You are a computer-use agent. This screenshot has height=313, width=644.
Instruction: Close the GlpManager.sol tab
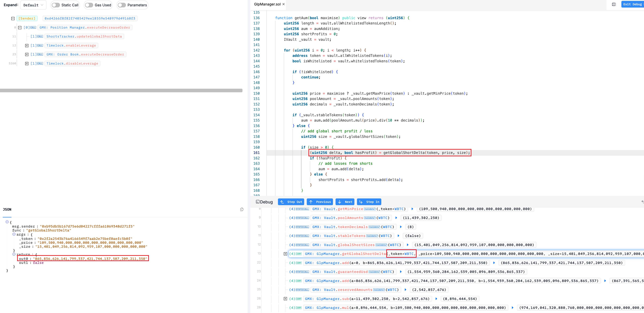(x=283, y=4)
